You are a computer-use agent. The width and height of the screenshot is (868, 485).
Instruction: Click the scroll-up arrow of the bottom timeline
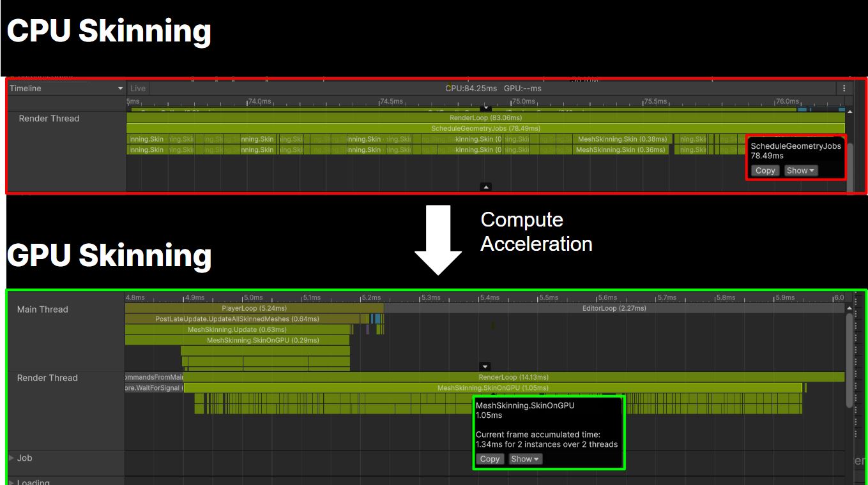point(849,308)
